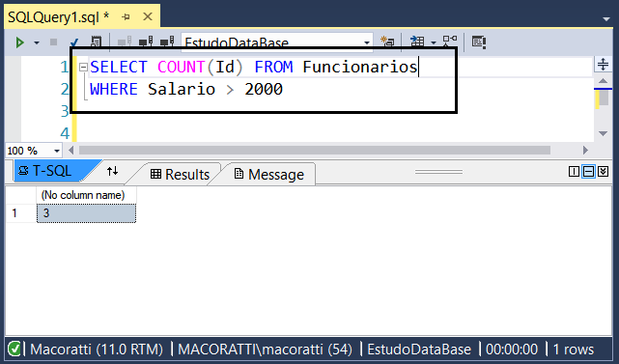Click the gray Cancel query stop button

(x=54, y=42)
